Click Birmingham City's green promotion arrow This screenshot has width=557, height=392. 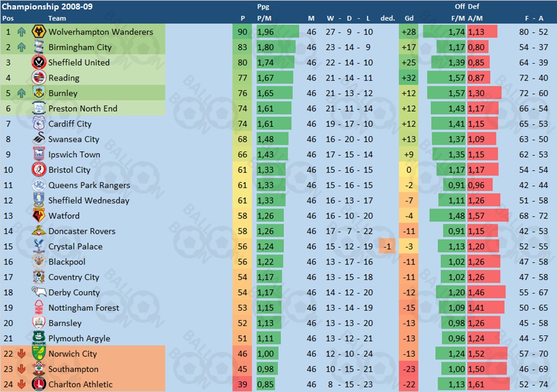coord(22,47)
